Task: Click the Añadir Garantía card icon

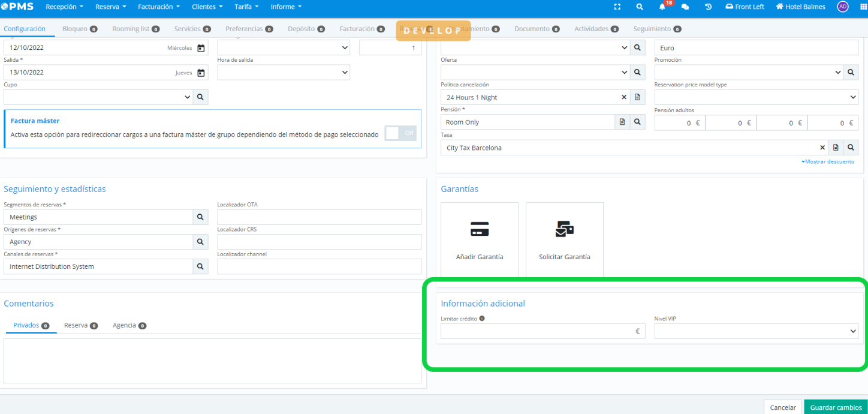Action: (480, 229)
